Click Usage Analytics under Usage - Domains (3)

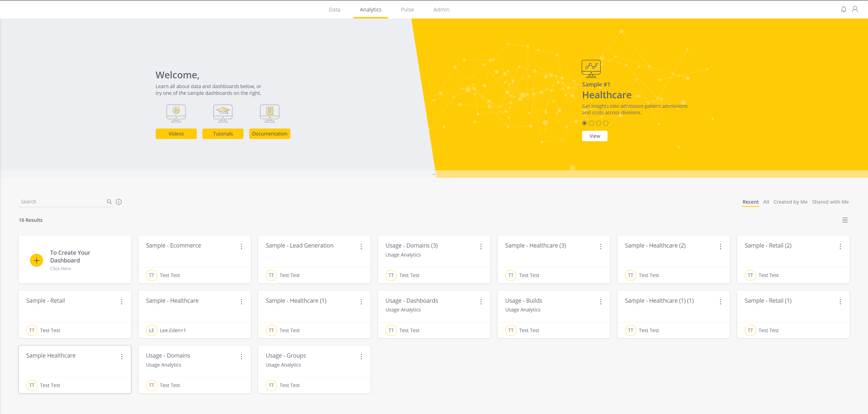(403, 255)
